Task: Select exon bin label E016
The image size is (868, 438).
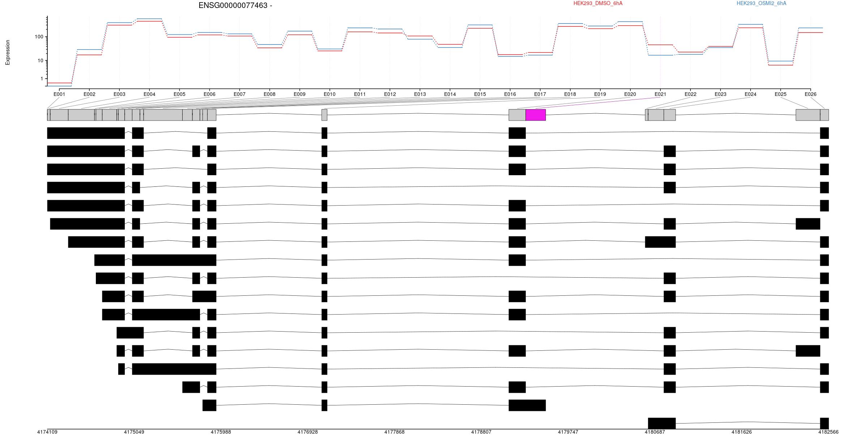Action: coord(510,94)
